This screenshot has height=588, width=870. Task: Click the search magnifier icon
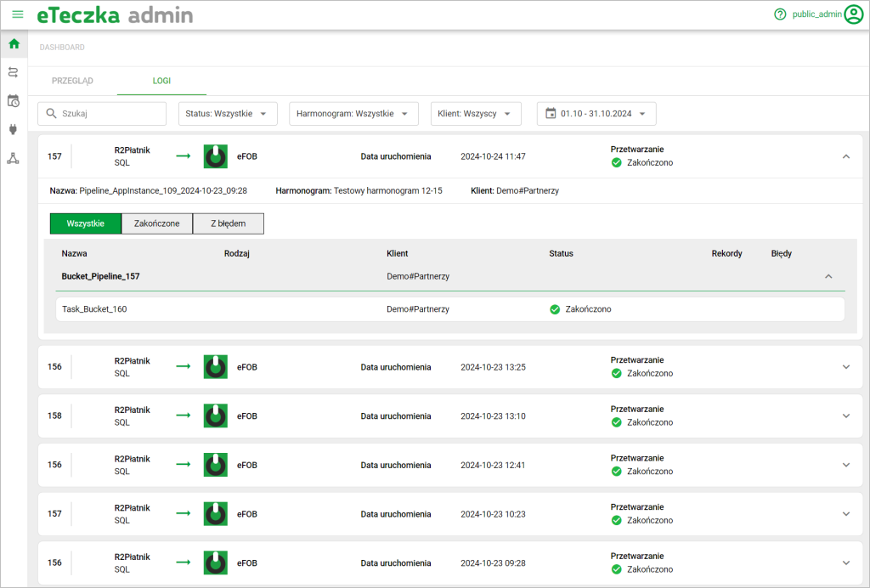pos(51,113)
